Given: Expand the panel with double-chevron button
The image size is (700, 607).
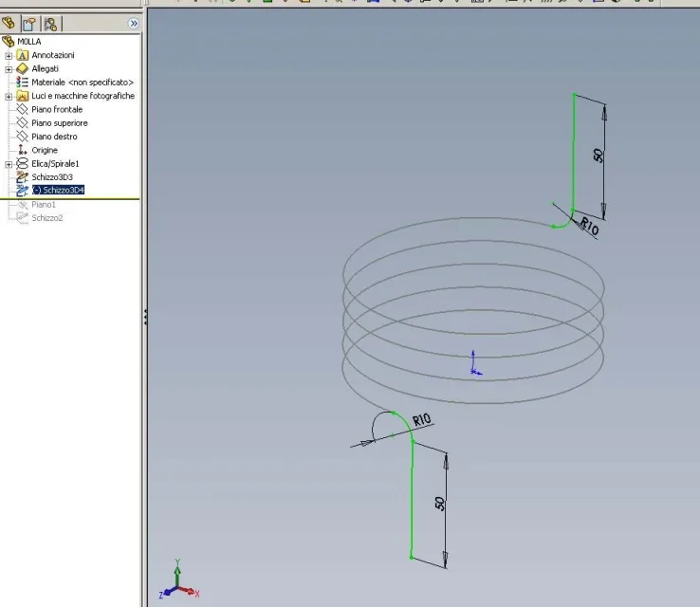Looking at the screenshot, I should coord(133,23).
